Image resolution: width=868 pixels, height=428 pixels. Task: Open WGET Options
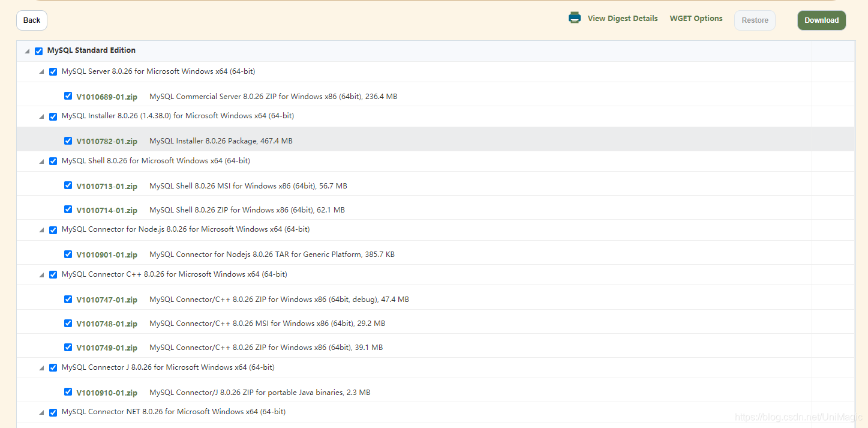click(x=696, y=19)
